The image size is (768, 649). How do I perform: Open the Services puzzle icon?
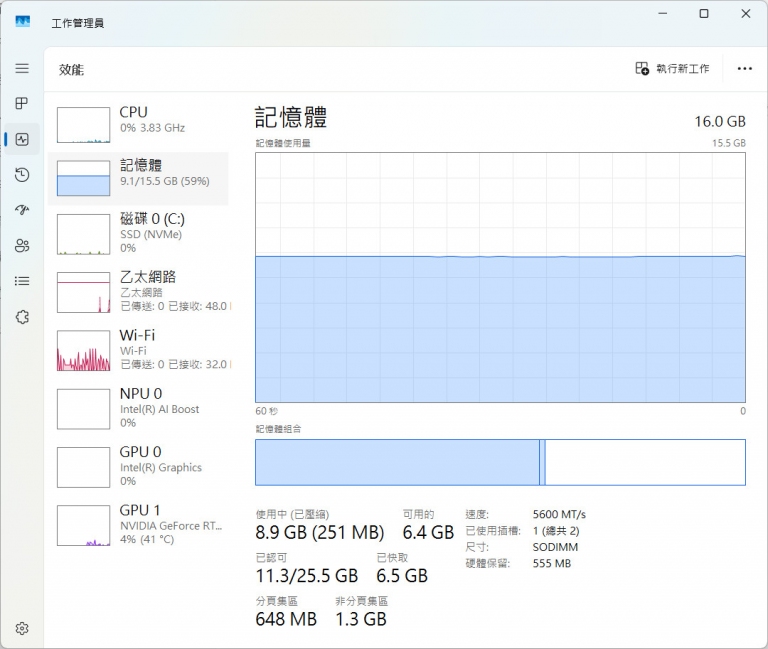click(22, 316)
